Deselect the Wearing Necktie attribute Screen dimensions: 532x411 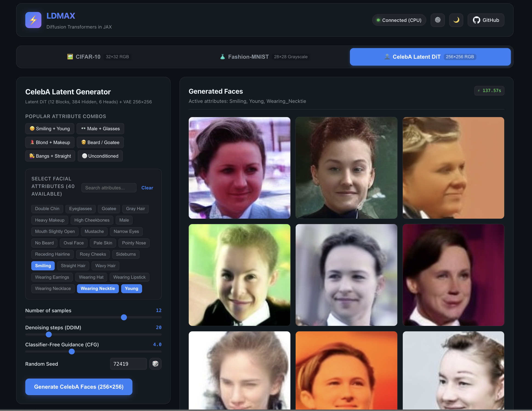[98, 289]
